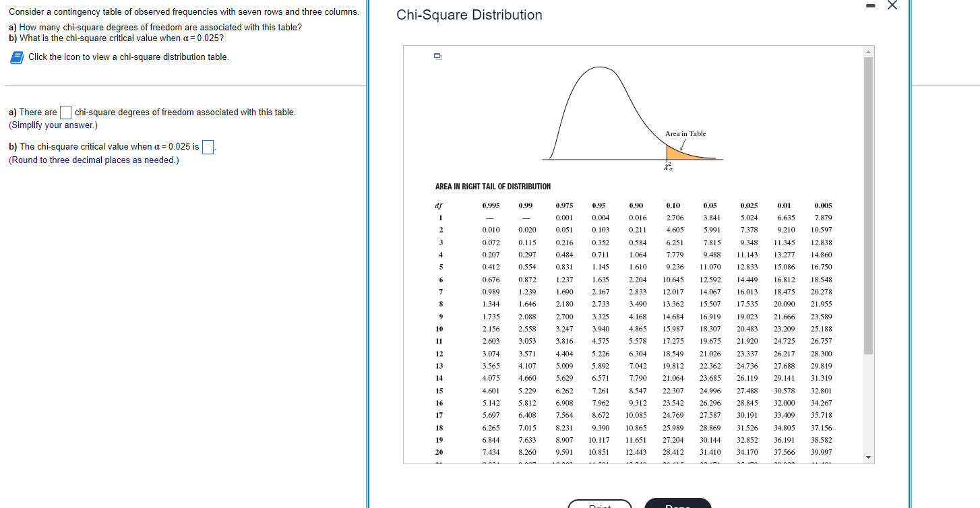Click the Done button

(x=677, y=503)
